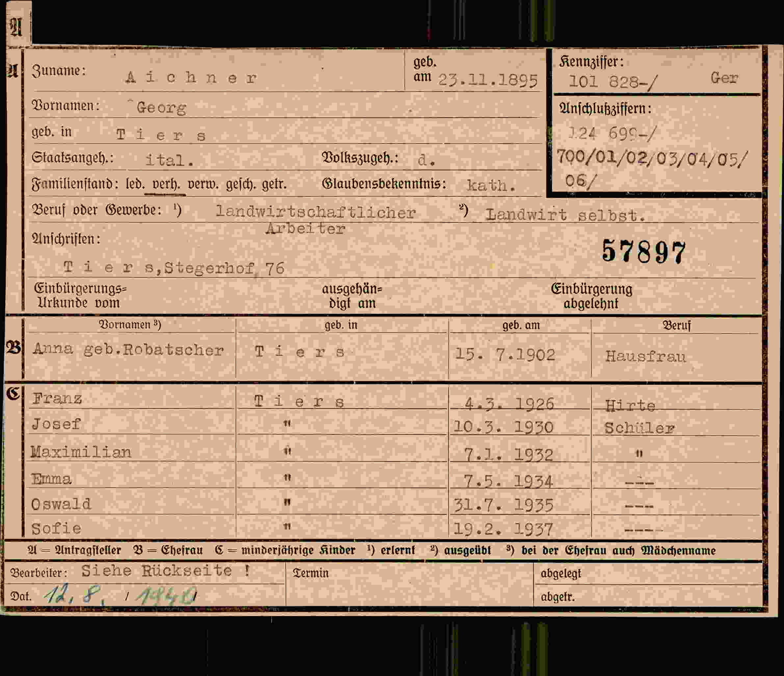Click Emma's birth date "7.5. 1934"

pyautogui.click(x=509, y=481)
